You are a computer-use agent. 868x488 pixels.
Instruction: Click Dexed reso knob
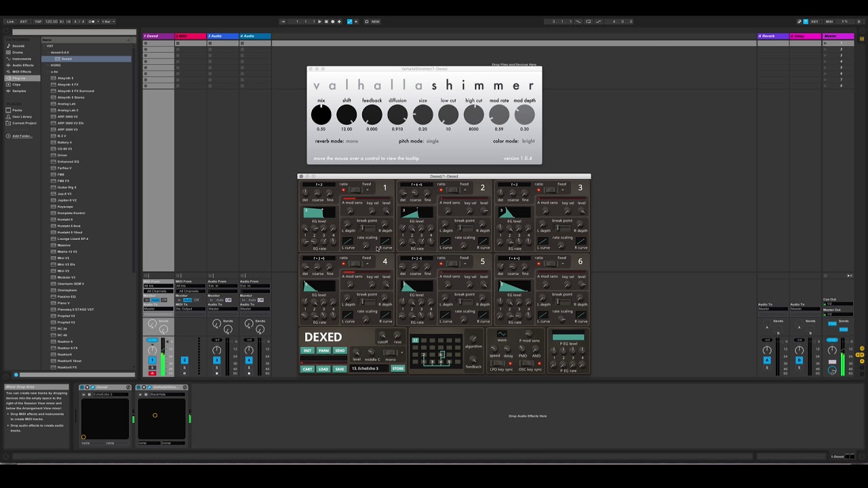397,335
